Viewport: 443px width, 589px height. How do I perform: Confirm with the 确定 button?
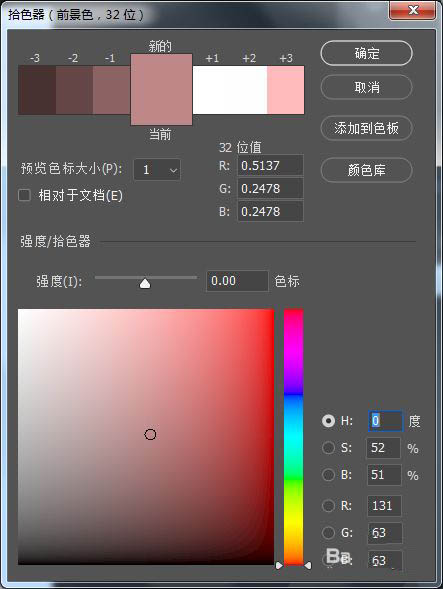pos(366,53)
